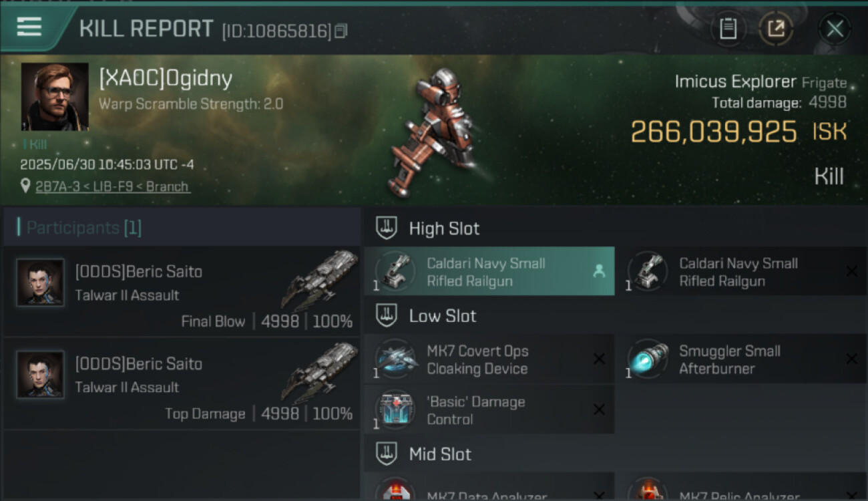Image resolution: width=868 pixels, height=501 pixels.
Task: Open Beric Saito Top Damage entry
Action: (182, 384)
